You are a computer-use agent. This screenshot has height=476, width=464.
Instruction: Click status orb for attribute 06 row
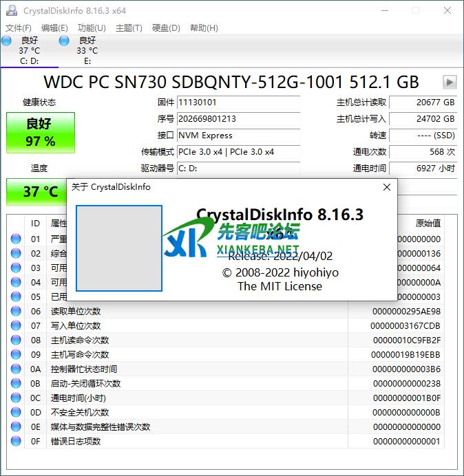coord(16,312)
